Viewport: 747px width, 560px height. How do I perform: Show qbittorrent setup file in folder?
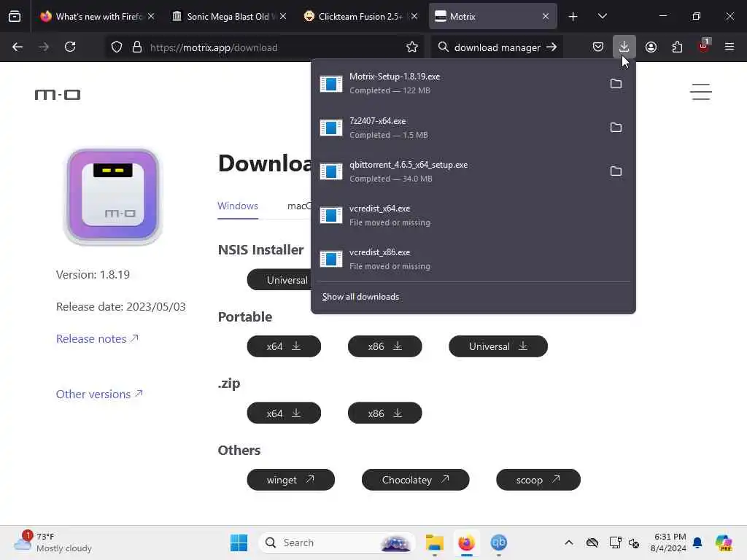(x=616, y=171)
